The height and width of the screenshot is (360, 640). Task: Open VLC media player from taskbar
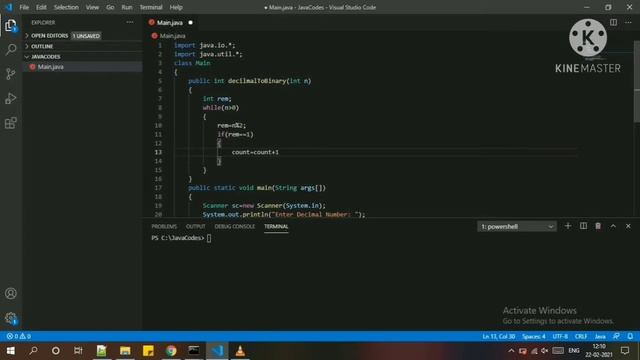240,351
